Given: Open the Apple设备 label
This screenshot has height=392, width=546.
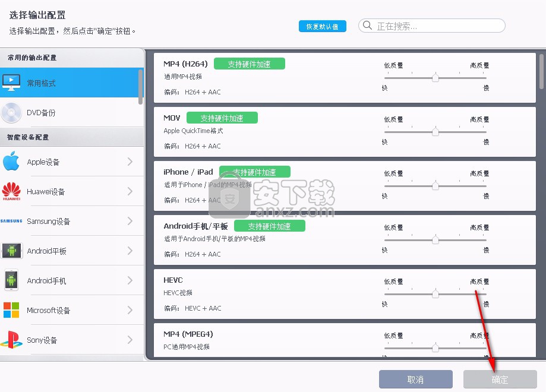Looking at the screenshot, I should coord(43,162).
